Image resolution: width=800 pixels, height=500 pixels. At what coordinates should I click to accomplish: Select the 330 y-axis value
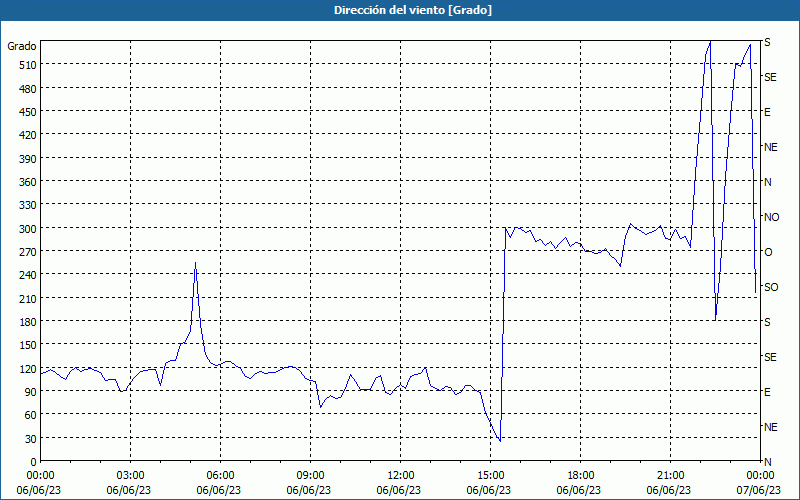coord(28,205)
